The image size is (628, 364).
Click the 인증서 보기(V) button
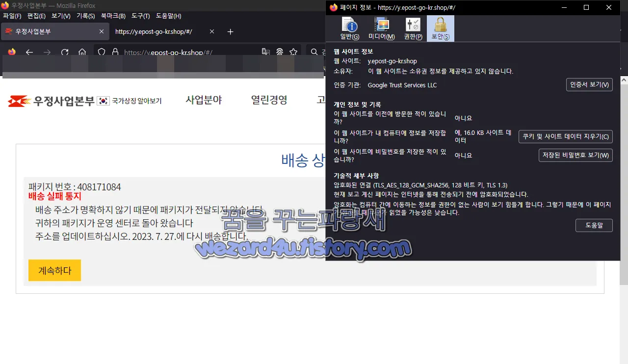point(589,84)
